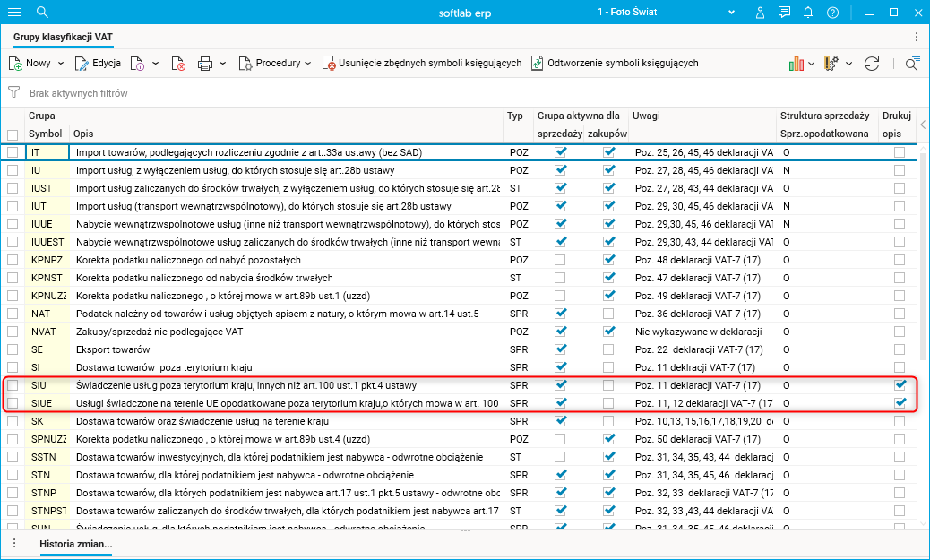This screenshot has width=930, height=560.
Task: Toggle sprzedaży checkbox for SSTN row
Action: (x=560, y=457)
